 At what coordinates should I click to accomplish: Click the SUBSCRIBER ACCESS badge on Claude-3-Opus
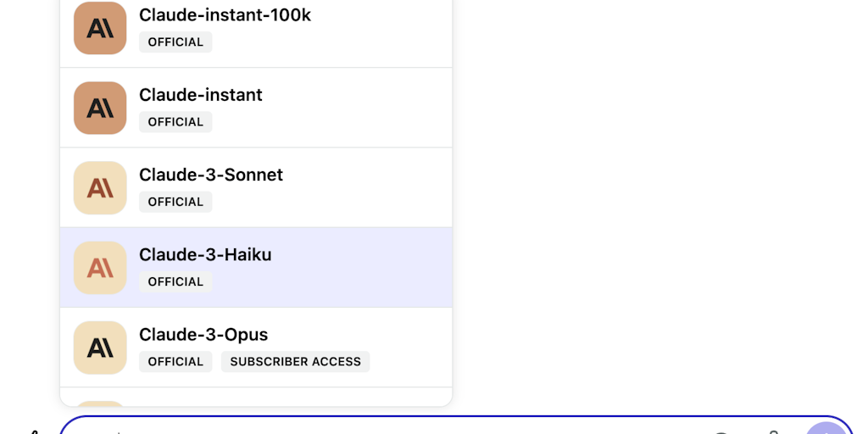coord(295,362)
